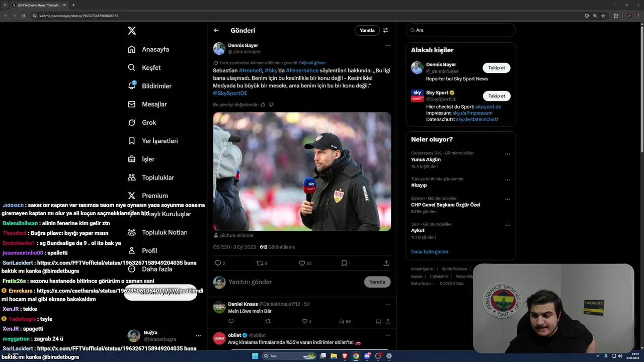Click repost icon with 6 reposts
The width and height of the screenshot is (644, 362).
(x=260, y=263)
